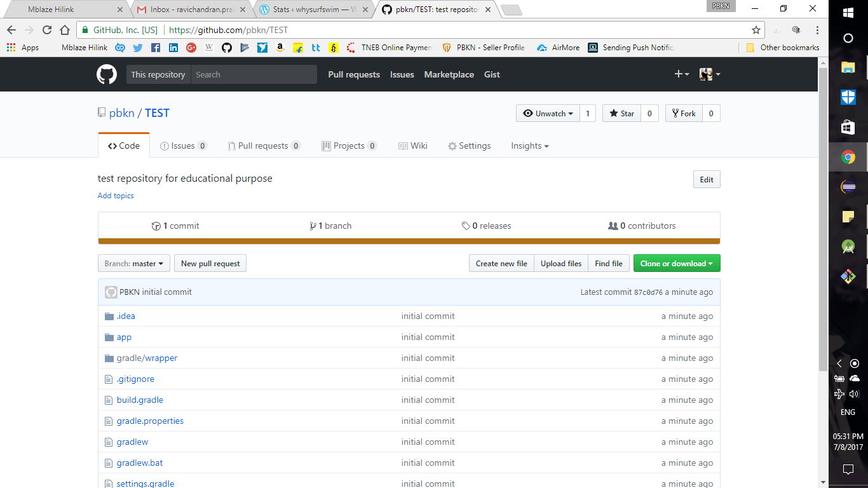Star the TEST repository
This screenshot has width=868, height=488.
tap(621, 113)
